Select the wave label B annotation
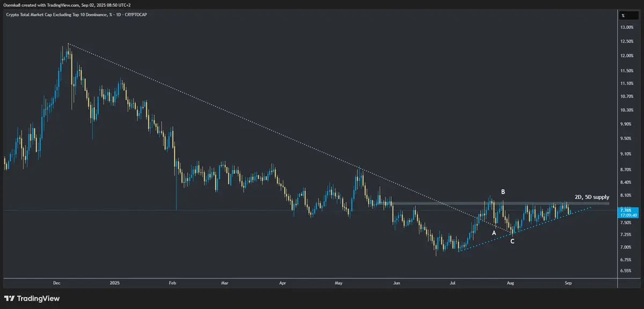Screen dimensions: 644x309 [503, 192]
